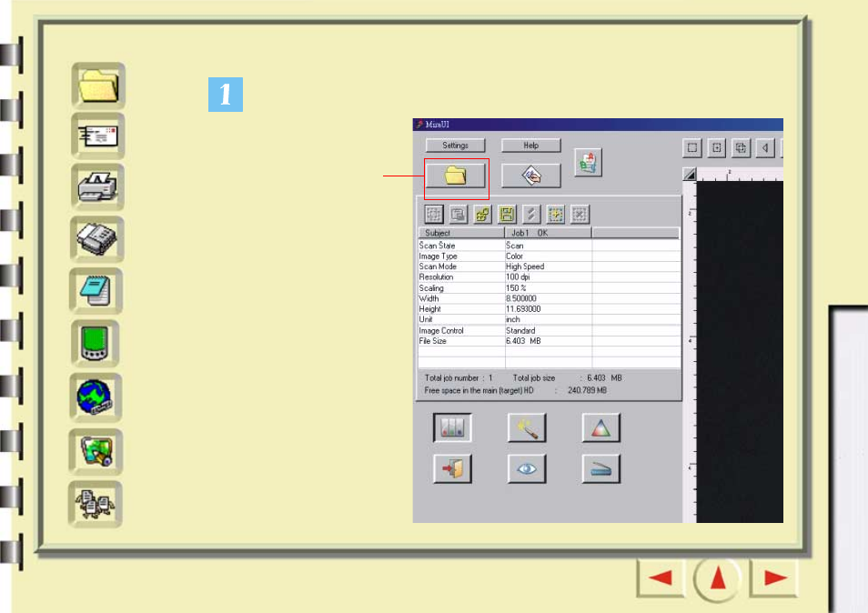Select the Scan State row label
The image size is (868, 613).
pyautogui.click(x=438, y=246)
